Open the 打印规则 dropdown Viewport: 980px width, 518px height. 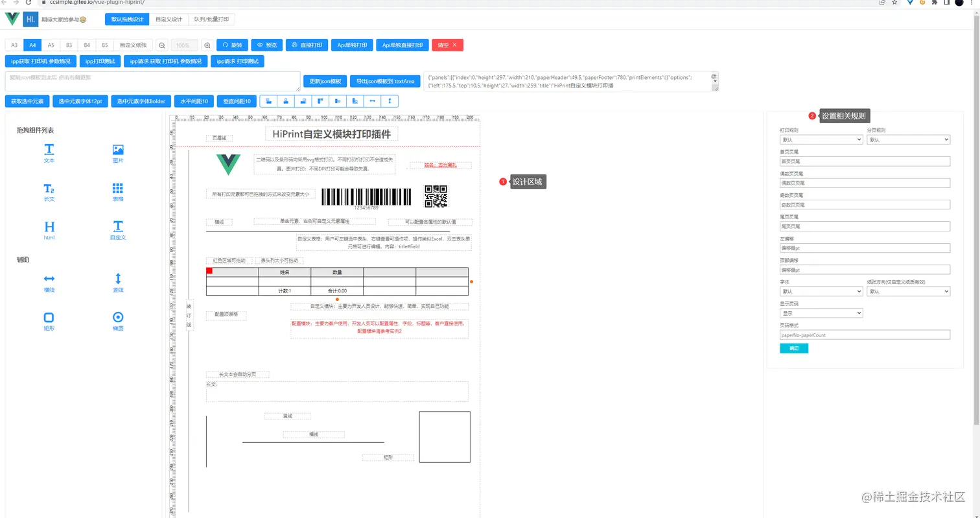point(821,139)
